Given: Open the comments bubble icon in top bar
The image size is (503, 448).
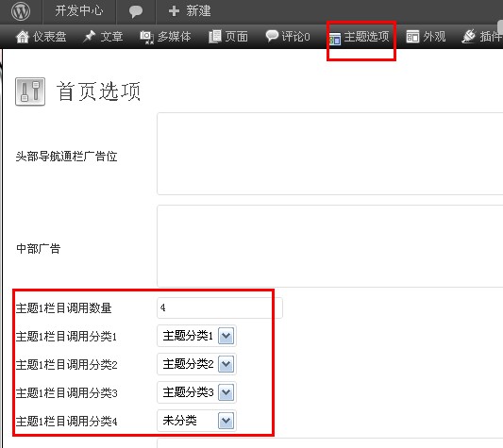Looking at the screenshot, I should 136,11.
